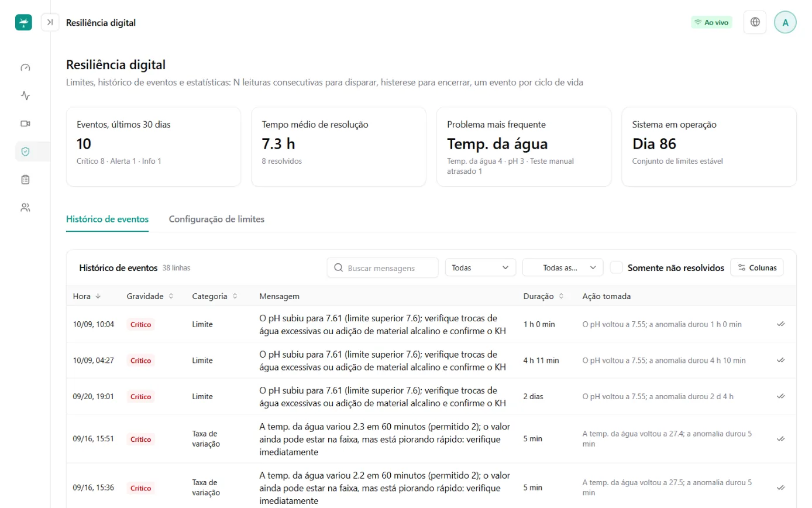This screenshot has width=812, height=508.
Task: Click the Crítico badge in the 10/09, 10:04 row
Action: (140, 324)
